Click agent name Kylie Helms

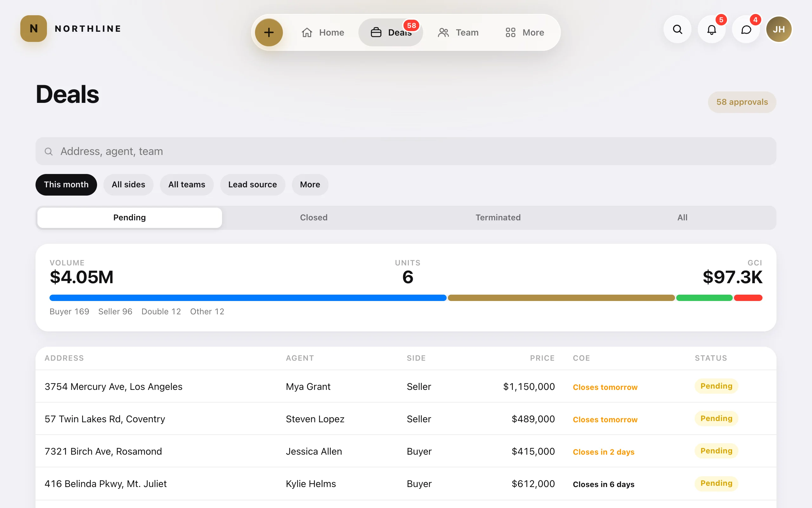click(311, 484)
